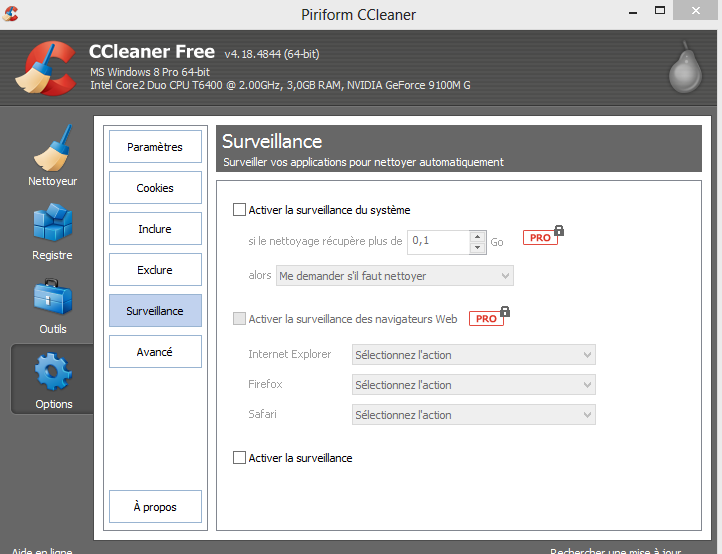Increase the Go threshold with up arrow
The width and height of the screenshot is (722, 554).
coord(477,237)
